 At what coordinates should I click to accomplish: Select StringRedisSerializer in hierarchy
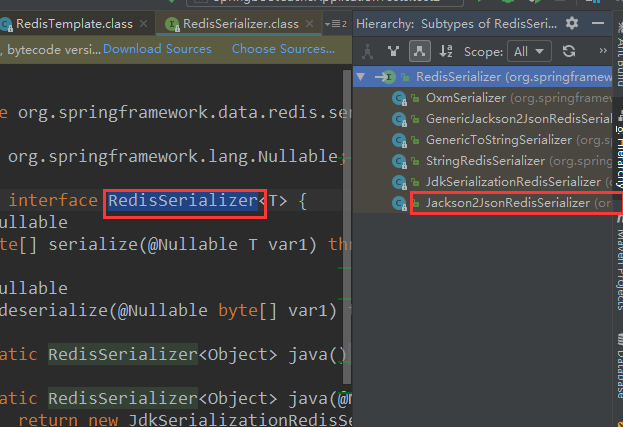tap(482, 161)
